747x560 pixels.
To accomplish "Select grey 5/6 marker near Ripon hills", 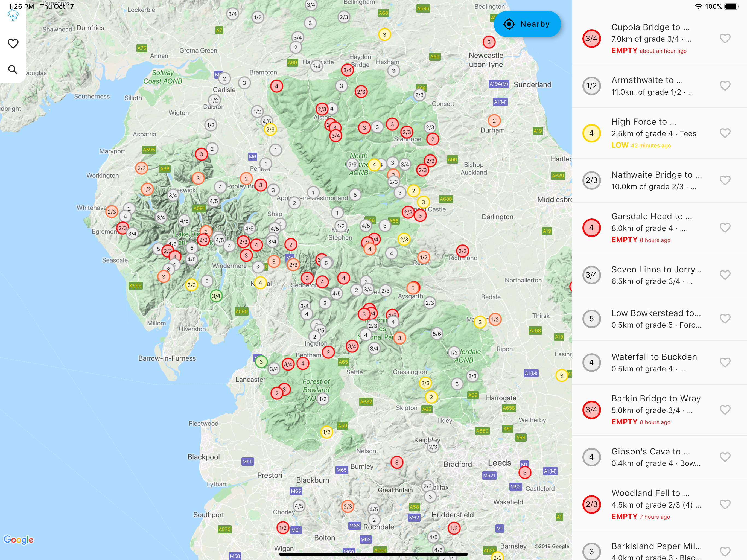I will 436,334.
